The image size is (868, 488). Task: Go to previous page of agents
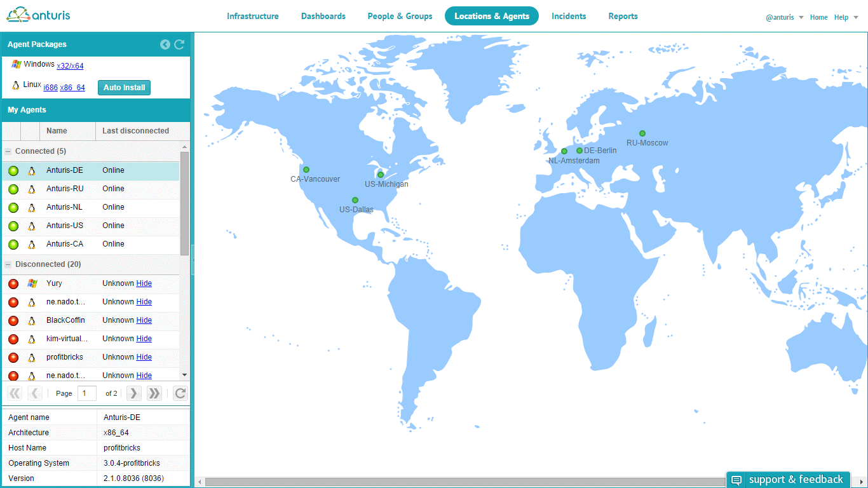35,393
